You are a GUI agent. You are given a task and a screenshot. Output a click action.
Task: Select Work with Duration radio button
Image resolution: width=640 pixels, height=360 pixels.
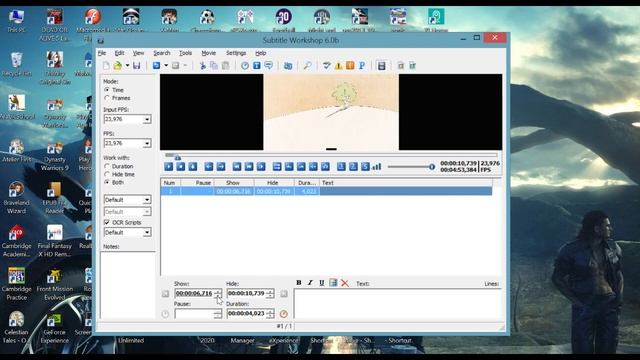point(107,166)
